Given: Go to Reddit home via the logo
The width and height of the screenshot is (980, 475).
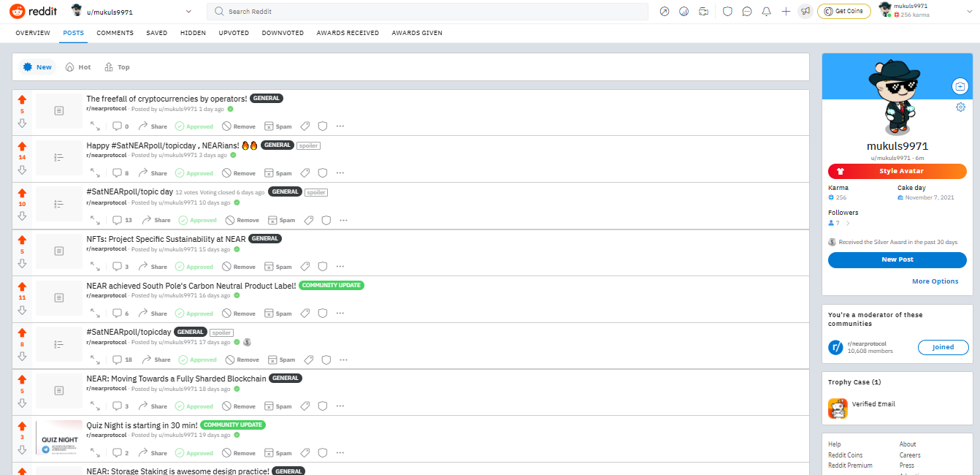Looking at the screenshot, I should tap(33, 12).
